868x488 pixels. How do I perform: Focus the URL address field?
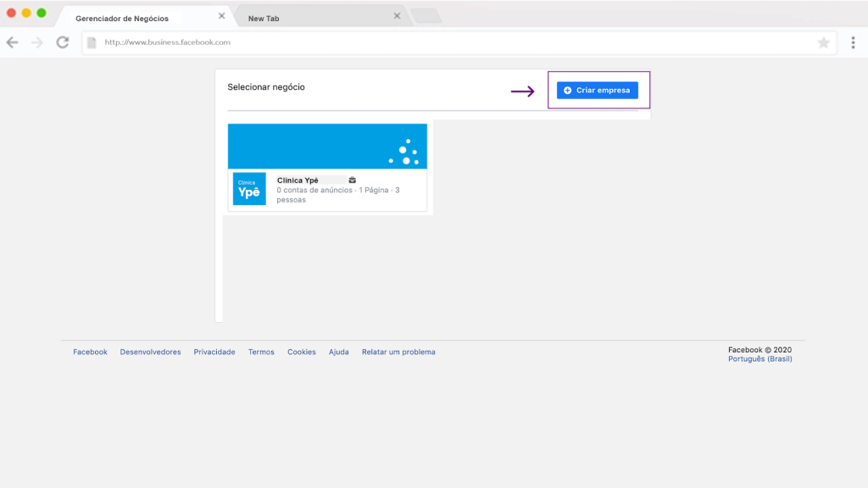pos(449,42)
